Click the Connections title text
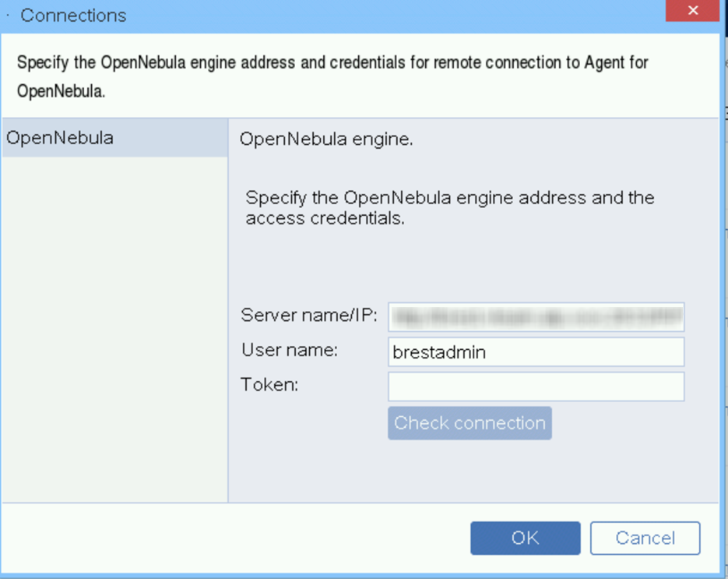 [x=73, y=16]
